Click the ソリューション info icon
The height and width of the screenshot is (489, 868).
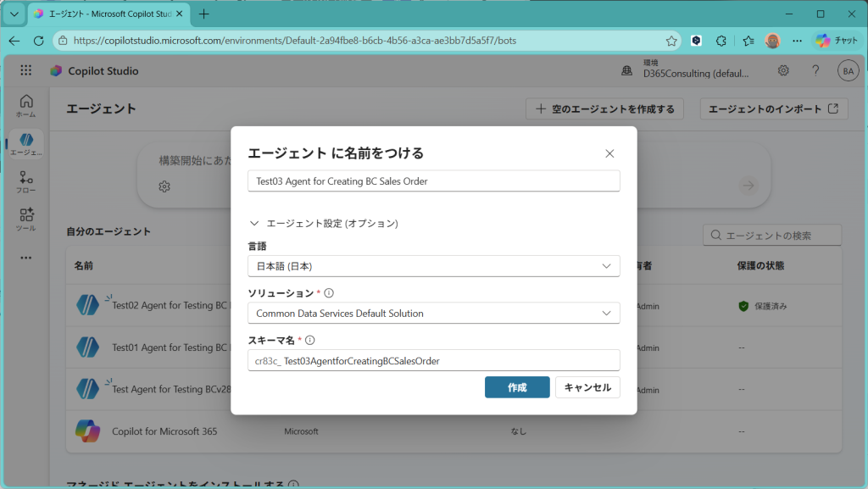[x=329, y=293]
